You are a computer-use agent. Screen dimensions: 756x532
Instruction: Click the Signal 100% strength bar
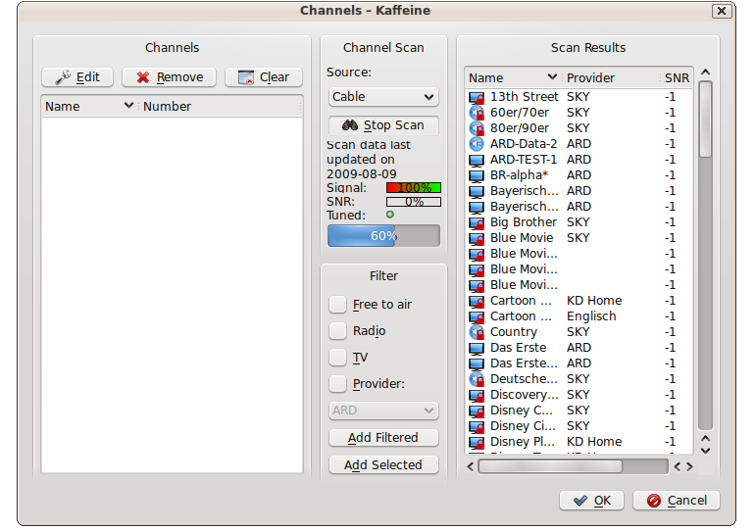414,187
